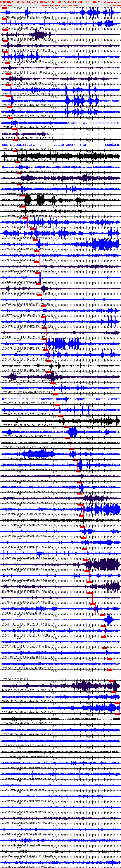Select the end time 18:29:50.00 label
The height and width of the screenshot is (868, 121).
pyautogui.click(x=115, y=5)
